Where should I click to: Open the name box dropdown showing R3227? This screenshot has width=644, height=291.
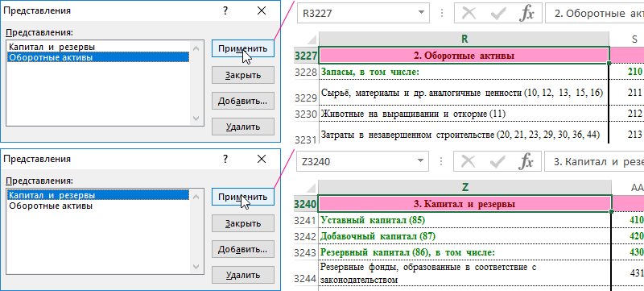420,13
